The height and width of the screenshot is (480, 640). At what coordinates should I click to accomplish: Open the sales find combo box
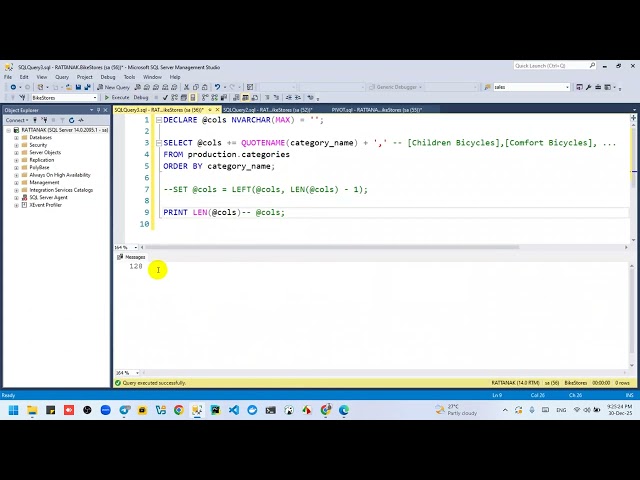pos(567,87)
